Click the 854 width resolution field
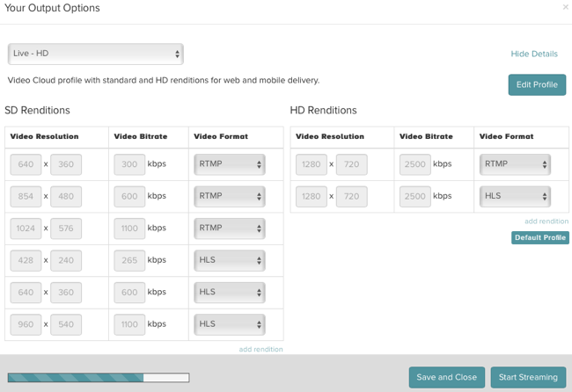Screen dimensions: 572x392 click(26, 196)
